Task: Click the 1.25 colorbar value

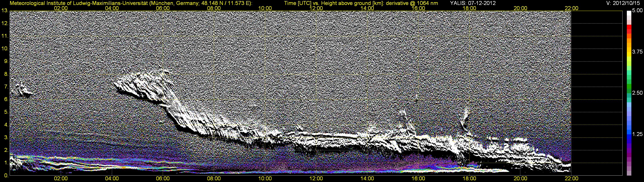Action: click(x=637, y=134)
